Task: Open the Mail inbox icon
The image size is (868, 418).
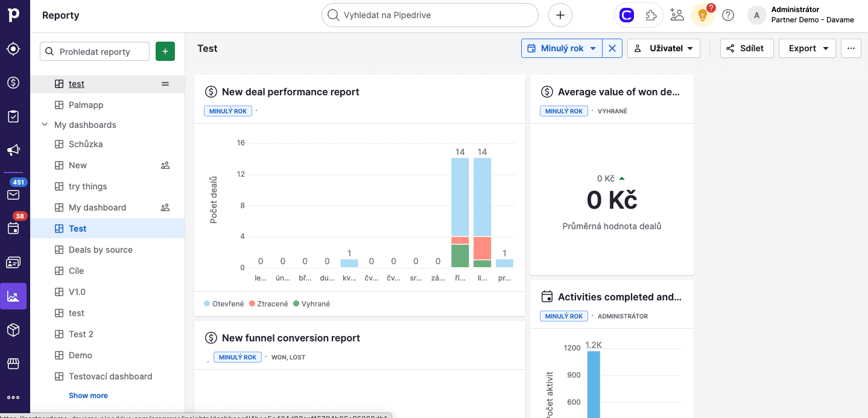Action: coord(13,195)
